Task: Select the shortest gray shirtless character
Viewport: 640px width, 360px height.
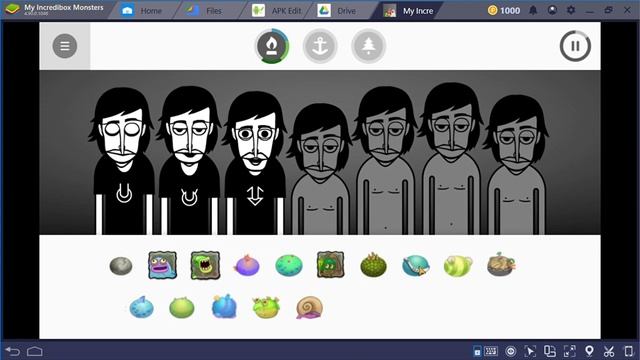Action: tap(320, 169)
